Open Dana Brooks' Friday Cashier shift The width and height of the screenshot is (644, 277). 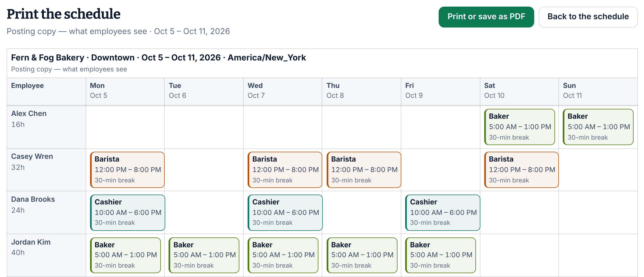443,213
